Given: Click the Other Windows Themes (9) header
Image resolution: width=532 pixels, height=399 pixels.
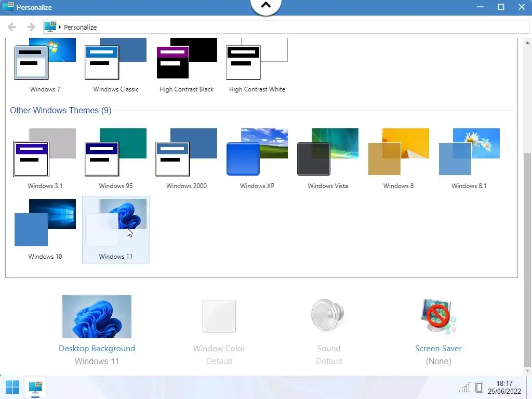Looking at the screenshot, I should [61, 110].
